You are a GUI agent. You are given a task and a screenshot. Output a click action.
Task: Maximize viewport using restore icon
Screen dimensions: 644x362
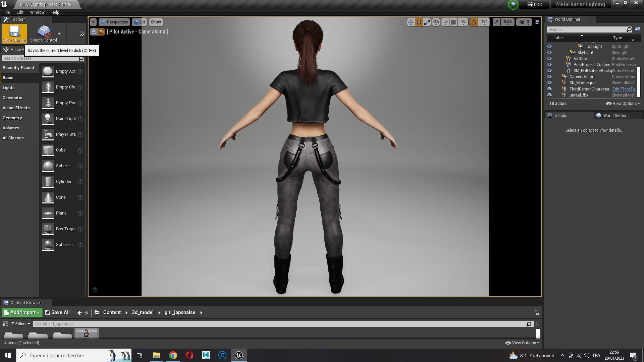coord(537,22)
